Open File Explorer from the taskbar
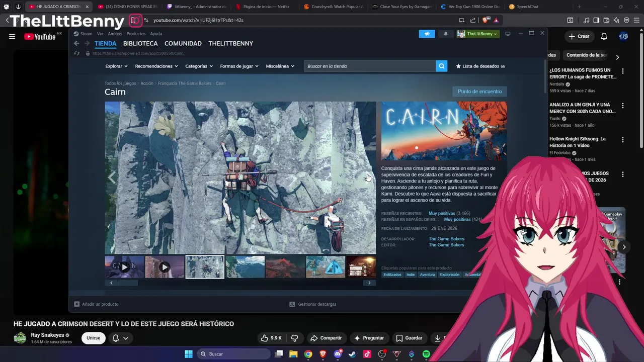The width and height of the screenshot is (644, 362). tap(293, 354)
